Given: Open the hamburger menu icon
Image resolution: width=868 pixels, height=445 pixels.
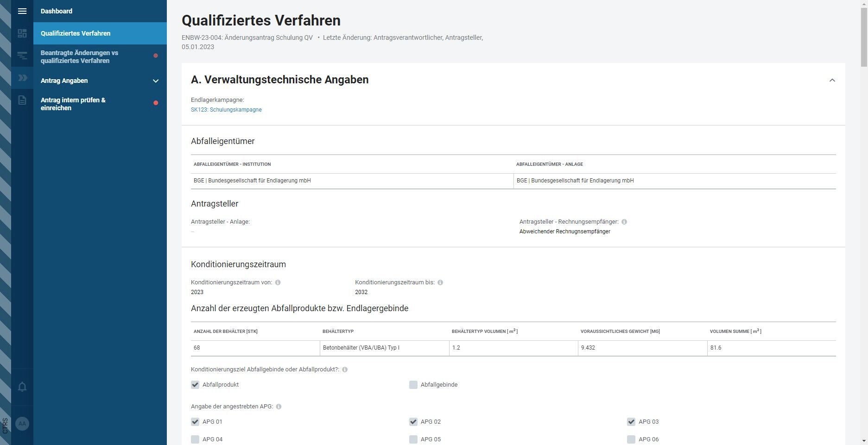Looking at the screenshot, I should 22,11.
